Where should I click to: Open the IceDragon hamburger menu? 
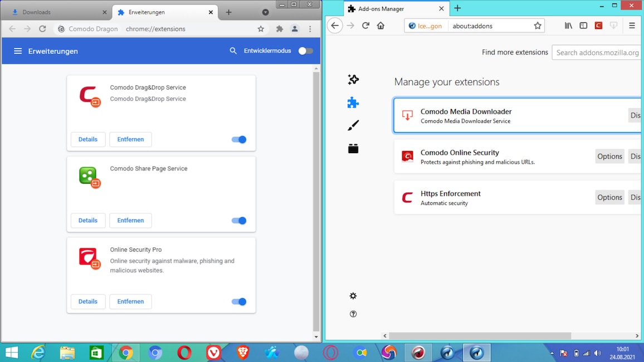pos(632,26)
